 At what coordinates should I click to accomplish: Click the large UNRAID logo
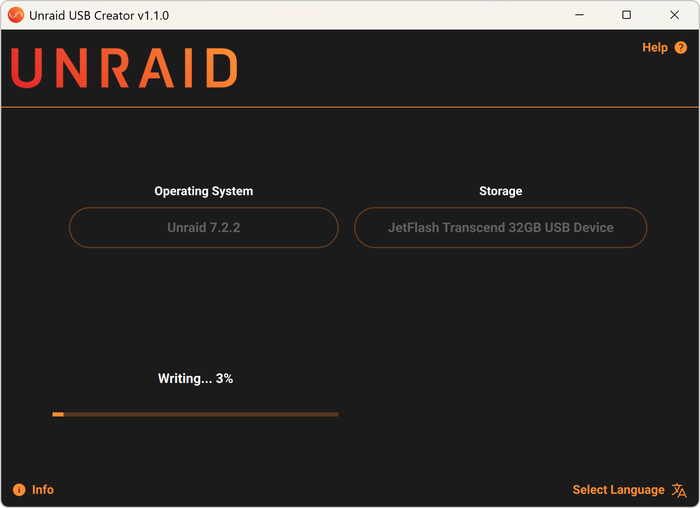(124, 68)
